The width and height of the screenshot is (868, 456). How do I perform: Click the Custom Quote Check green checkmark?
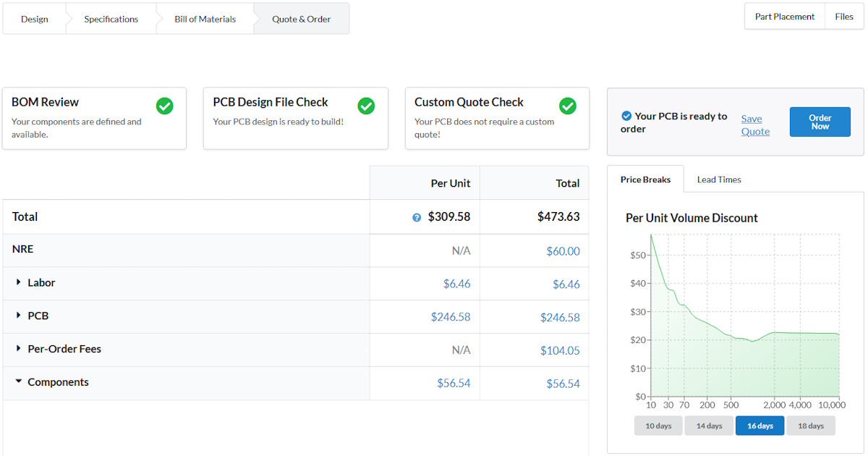(x=568, y=106)
